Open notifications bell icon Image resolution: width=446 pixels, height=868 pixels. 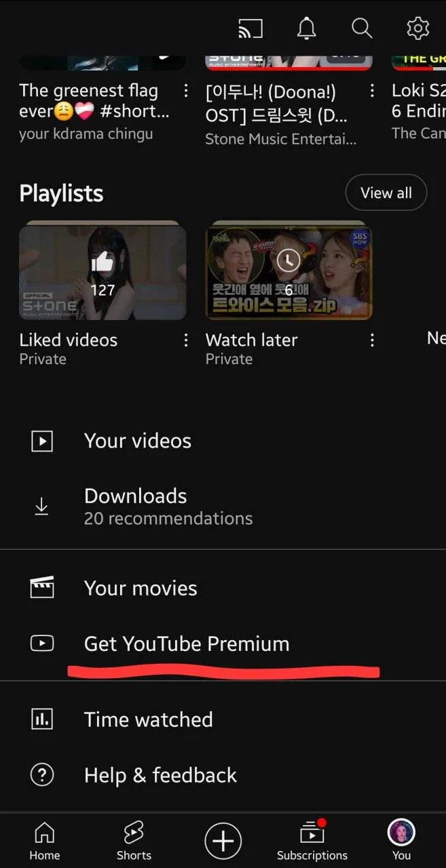(x=307, y=28)
